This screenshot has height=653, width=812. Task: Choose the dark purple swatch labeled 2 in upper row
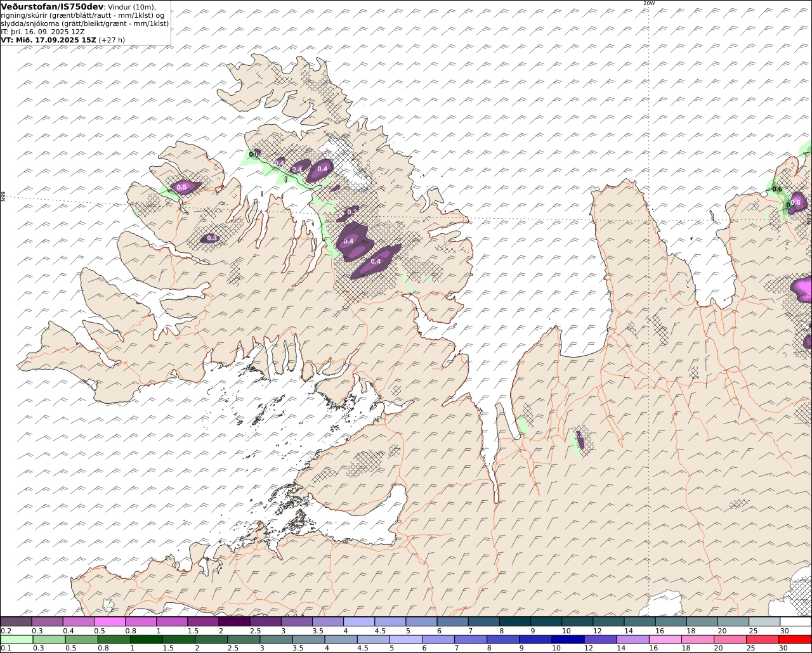pyautogui.click(x=234, y=621)
